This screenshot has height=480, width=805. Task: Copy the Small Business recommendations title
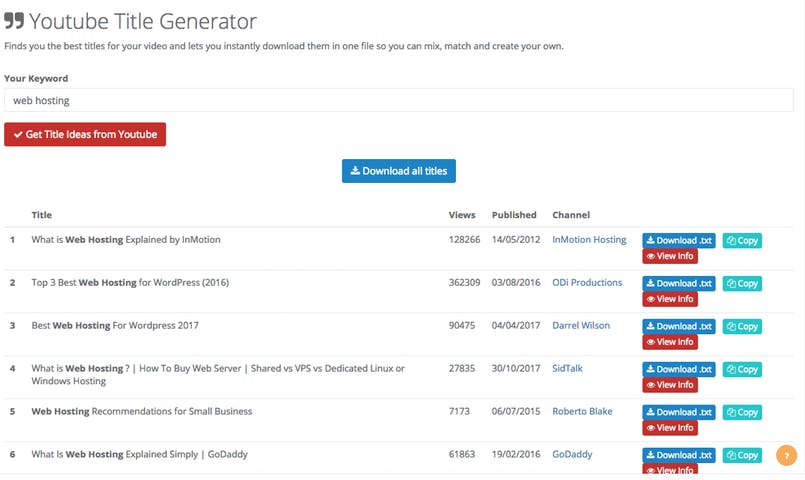(x=742, y=412)
